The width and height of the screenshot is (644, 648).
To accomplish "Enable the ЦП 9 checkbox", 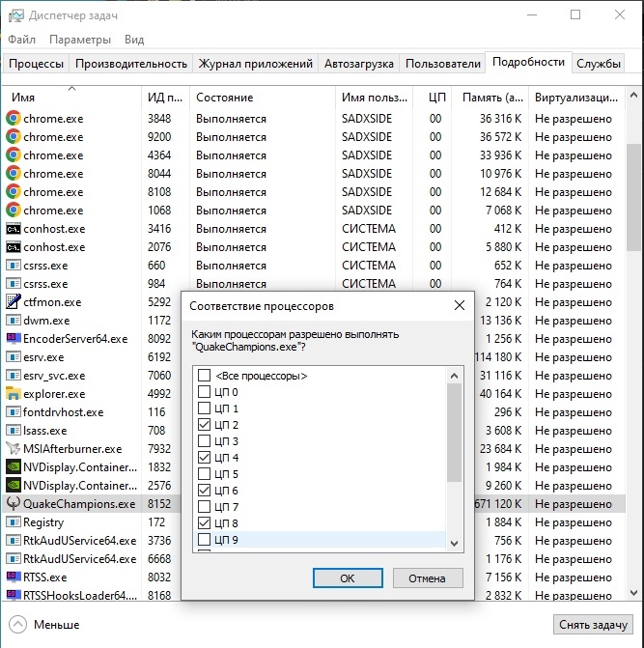I will (204, 539).
